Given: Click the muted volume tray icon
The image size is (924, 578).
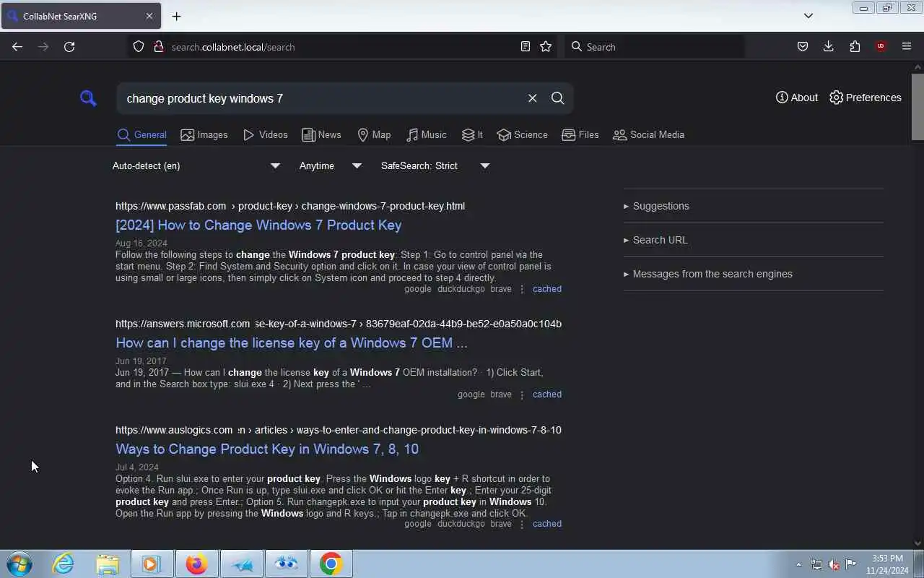Looking at the screenshot, I should click(834, 564).
